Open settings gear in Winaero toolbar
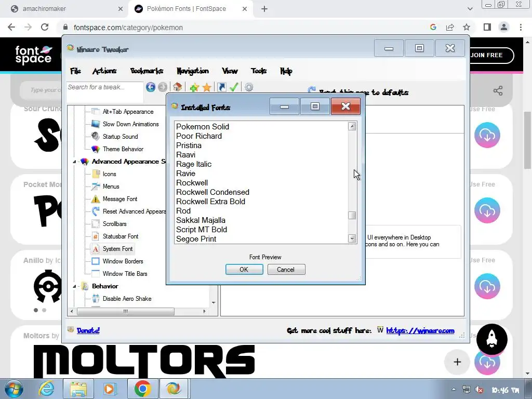532x399 pixels. (x=249, y=87)
